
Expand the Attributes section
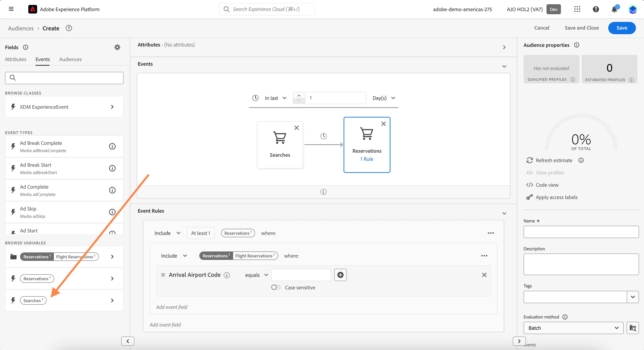pyautogui.click(x=504, y=47)
